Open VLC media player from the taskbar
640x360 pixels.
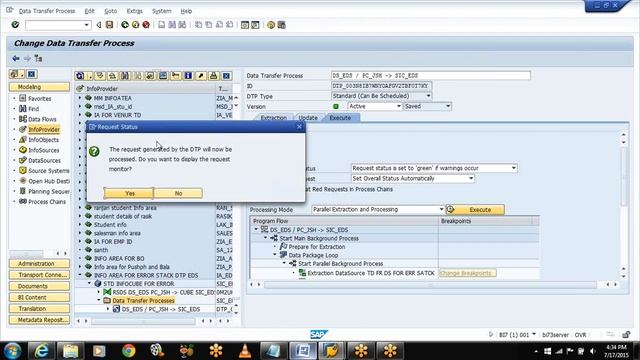click(x=245, y=351)
